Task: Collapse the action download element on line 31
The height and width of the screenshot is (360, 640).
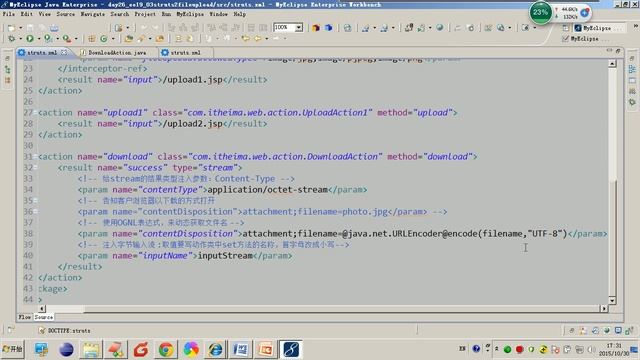Action: 36,156
